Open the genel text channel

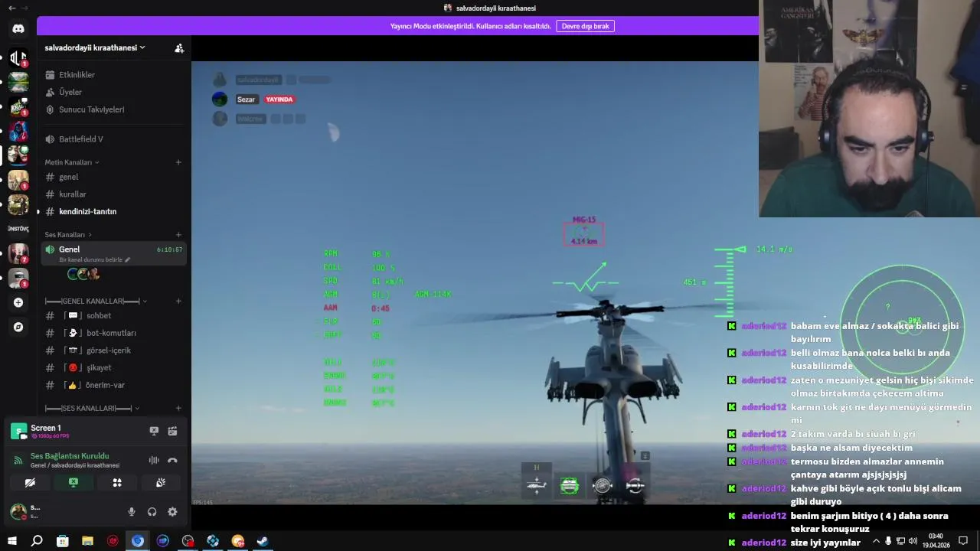tap(113, 177)
